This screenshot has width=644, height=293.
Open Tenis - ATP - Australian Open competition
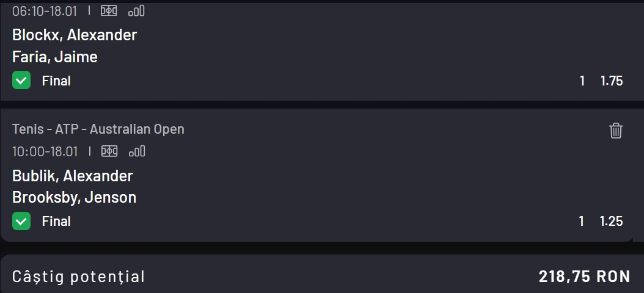(x=98, y=129)
